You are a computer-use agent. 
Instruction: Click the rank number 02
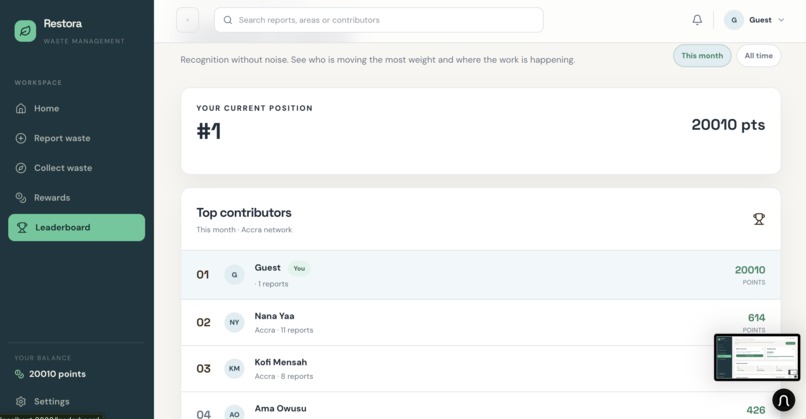[x=204, y=323]
